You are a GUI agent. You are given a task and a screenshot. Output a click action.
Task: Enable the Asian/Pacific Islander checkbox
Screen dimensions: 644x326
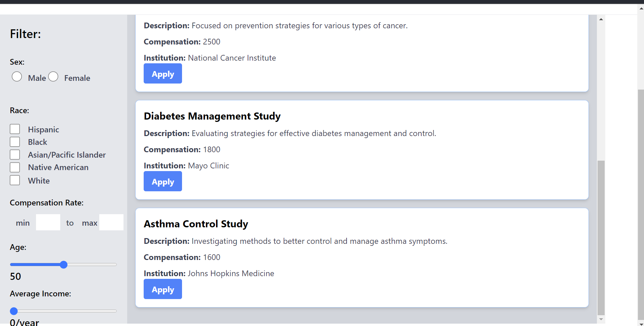[15, 155]
